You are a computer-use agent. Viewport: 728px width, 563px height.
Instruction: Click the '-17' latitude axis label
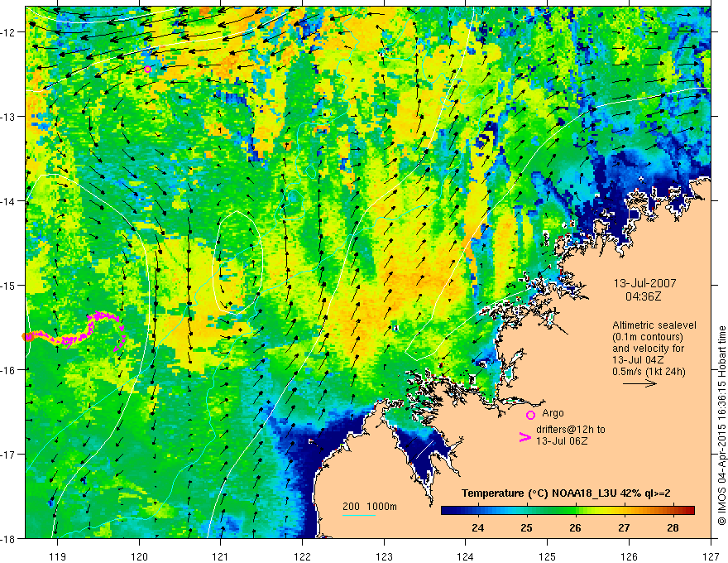(8, 454)
